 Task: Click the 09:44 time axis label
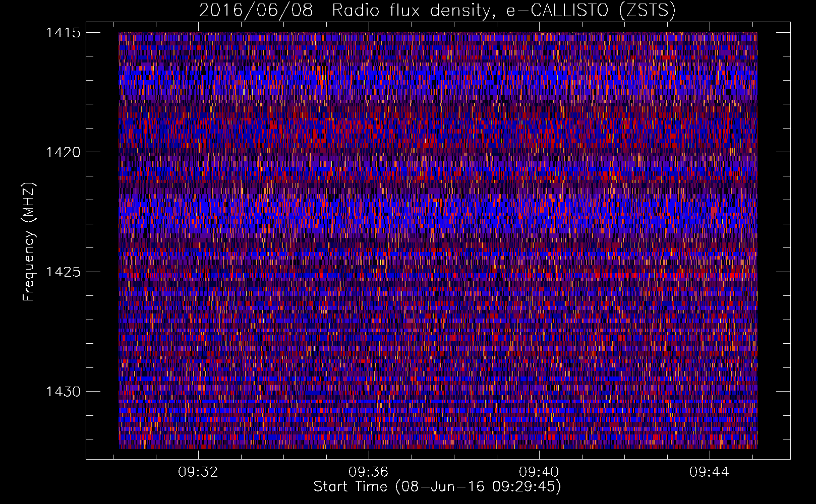(x=710, y=472)
